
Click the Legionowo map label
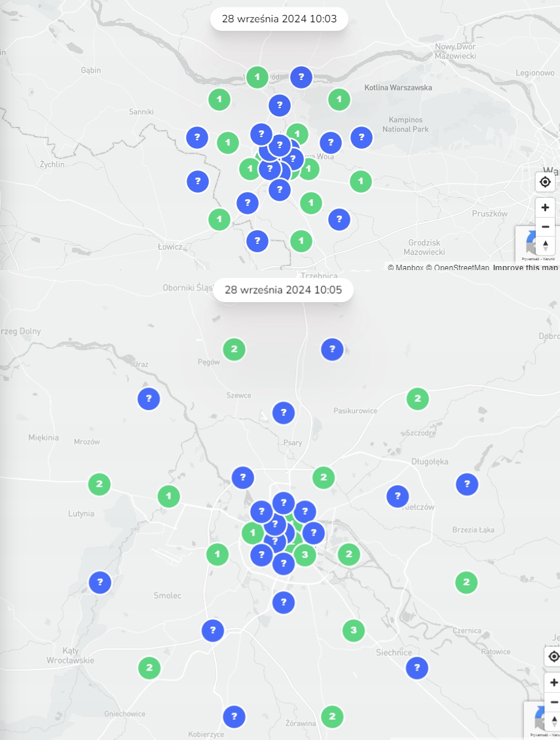pos(535,73)
